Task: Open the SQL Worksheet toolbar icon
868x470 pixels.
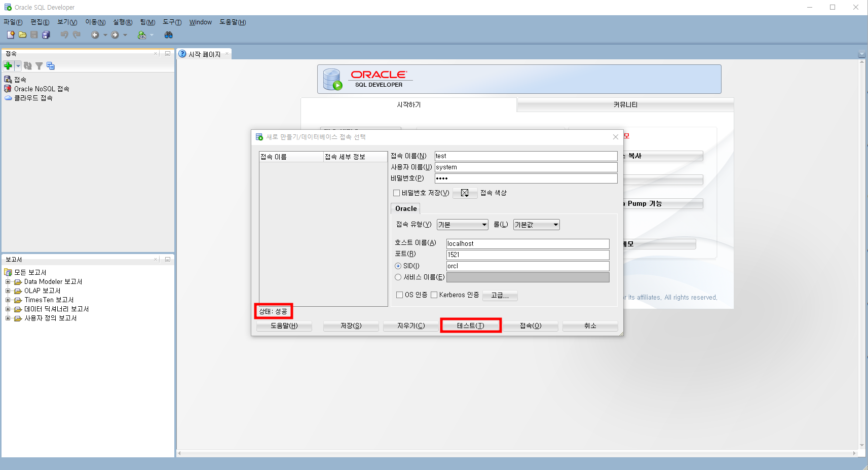Action: tap(142, 34)
